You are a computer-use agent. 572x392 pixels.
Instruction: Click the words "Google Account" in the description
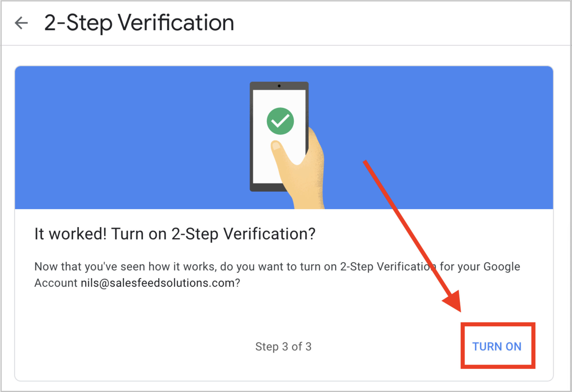click(502, 267)
